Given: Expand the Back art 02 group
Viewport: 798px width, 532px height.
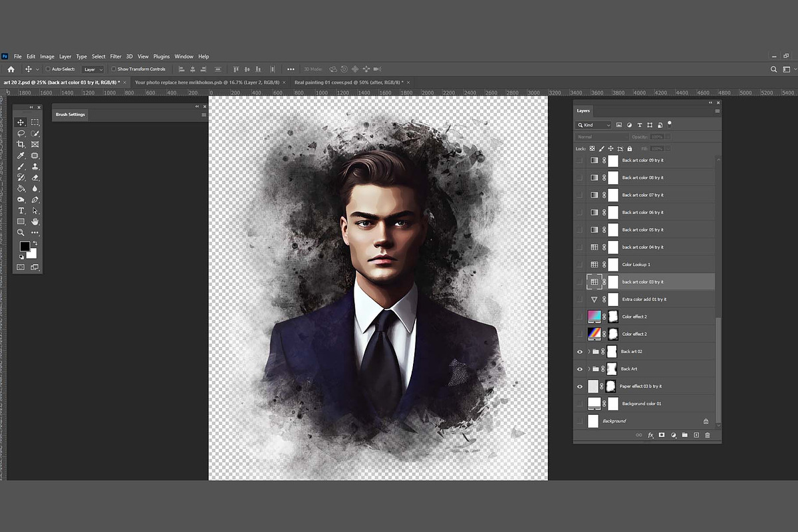Looking at the screenshot, I should pyautogui.click(x=589, y=351).
